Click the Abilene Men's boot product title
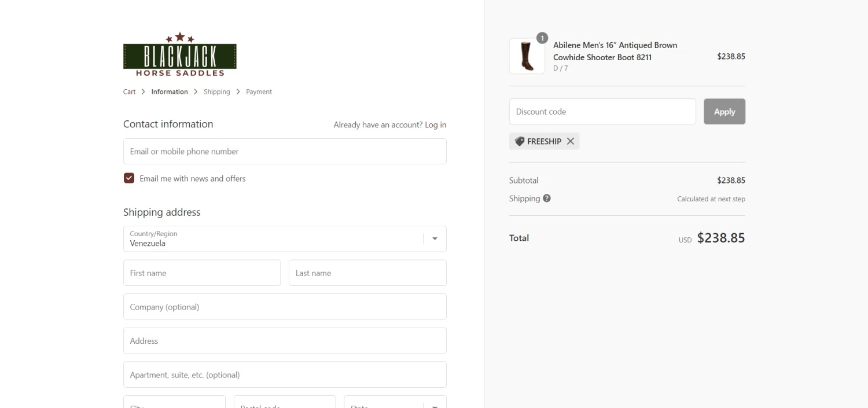 [x=615, y=51]
